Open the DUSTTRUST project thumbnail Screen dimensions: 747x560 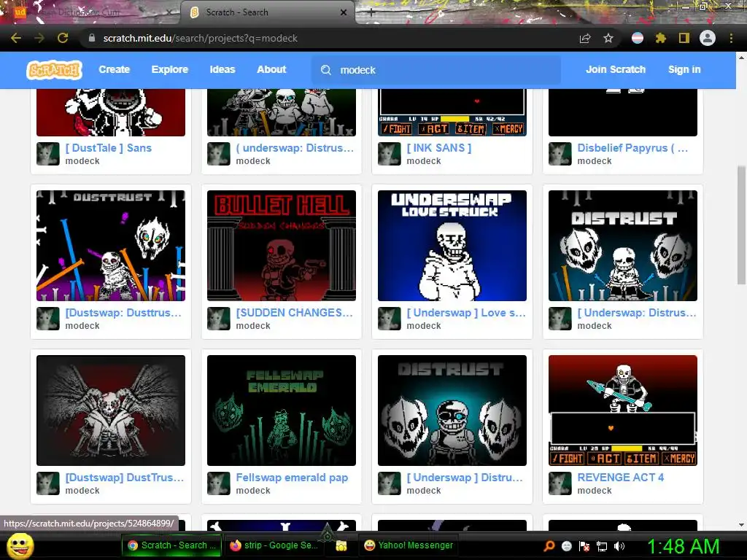111,246
